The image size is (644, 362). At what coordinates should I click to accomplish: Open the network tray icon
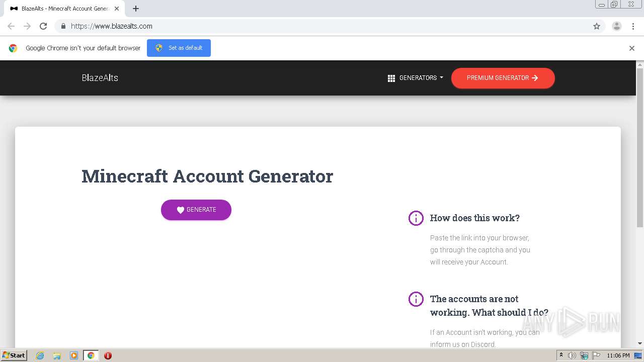(584, 355)
